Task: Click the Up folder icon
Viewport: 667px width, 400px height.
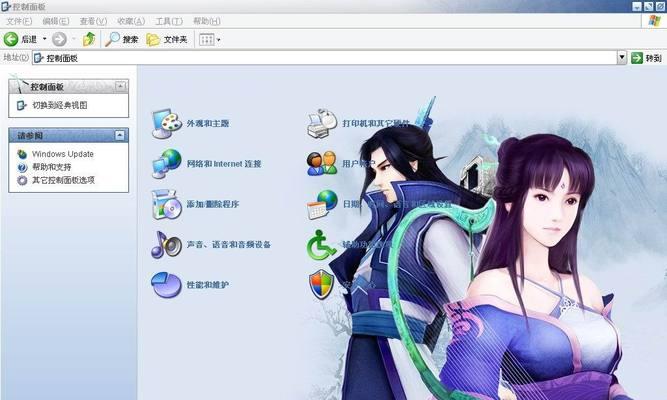Action: point(88,39)
